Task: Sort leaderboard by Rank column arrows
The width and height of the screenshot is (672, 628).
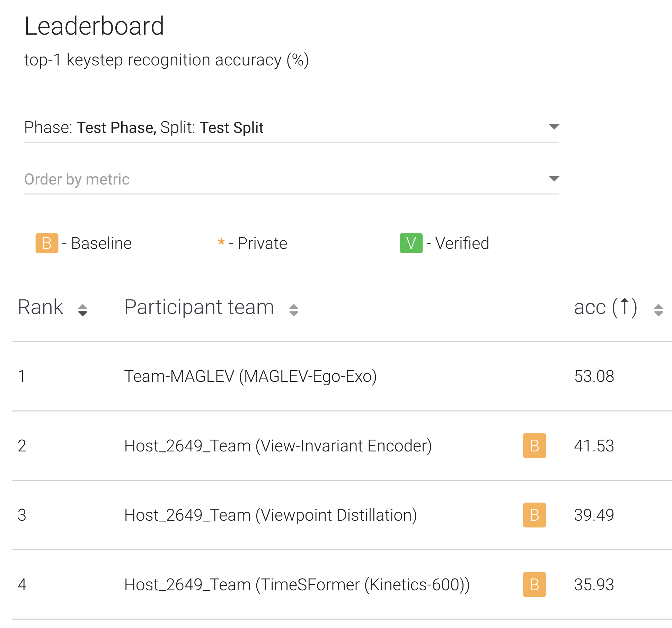Action: [x=82, y=310]
